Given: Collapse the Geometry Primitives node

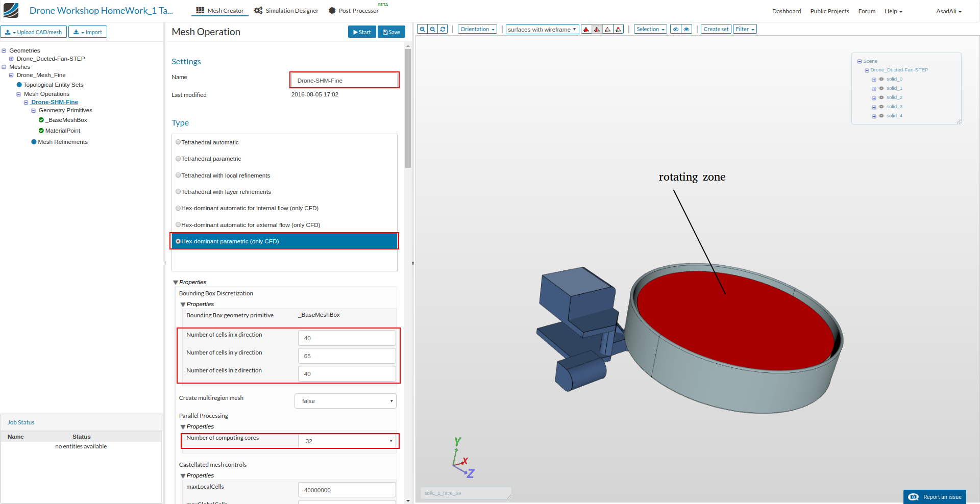Looking at the screenshot, I should [x=34, y=111].
